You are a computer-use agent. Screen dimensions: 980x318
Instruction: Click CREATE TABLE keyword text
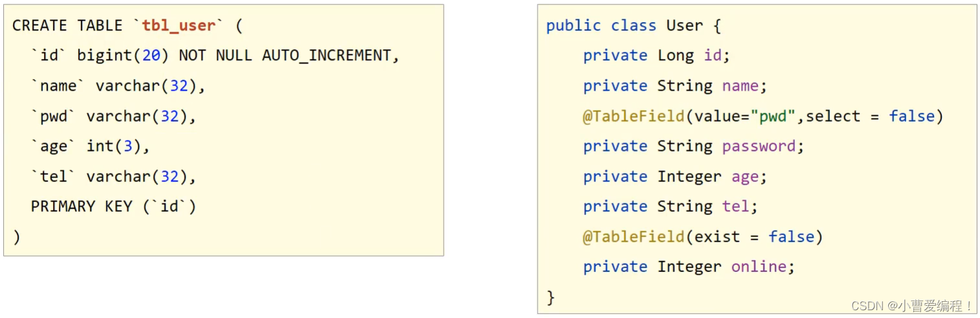point(67,25)
